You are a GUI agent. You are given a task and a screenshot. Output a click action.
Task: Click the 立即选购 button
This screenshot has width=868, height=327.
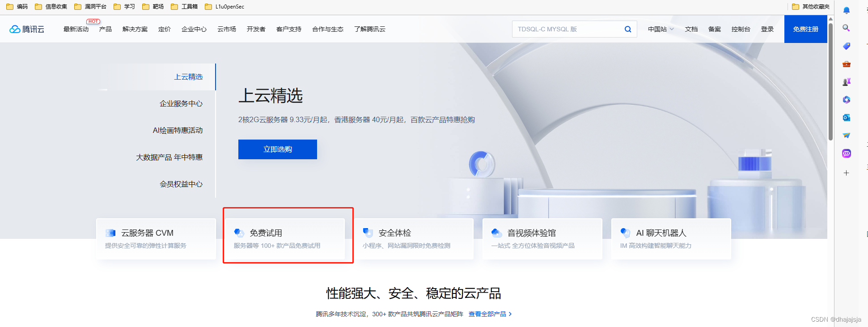pos(278,149)
